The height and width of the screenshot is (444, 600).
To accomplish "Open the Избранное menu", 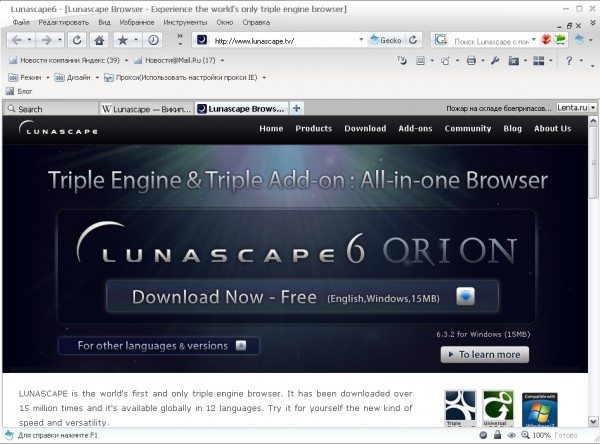I will coord(137,23).
